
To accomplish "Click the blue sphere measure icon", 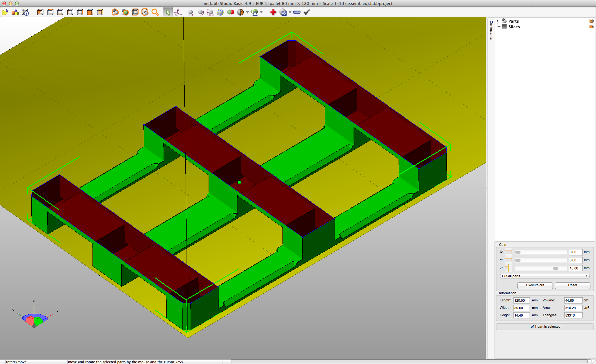I will point(283,12).
